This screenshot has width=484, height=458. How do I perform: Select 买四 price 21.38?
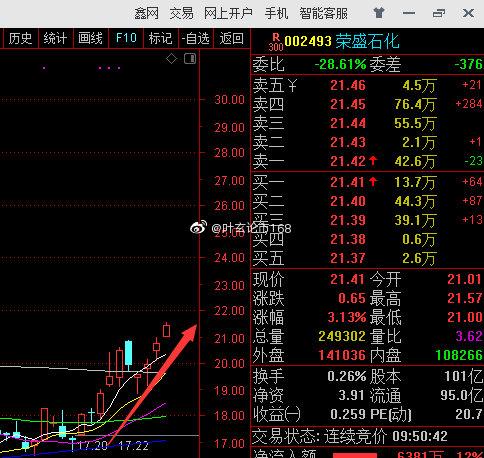[x=348, y=239]
